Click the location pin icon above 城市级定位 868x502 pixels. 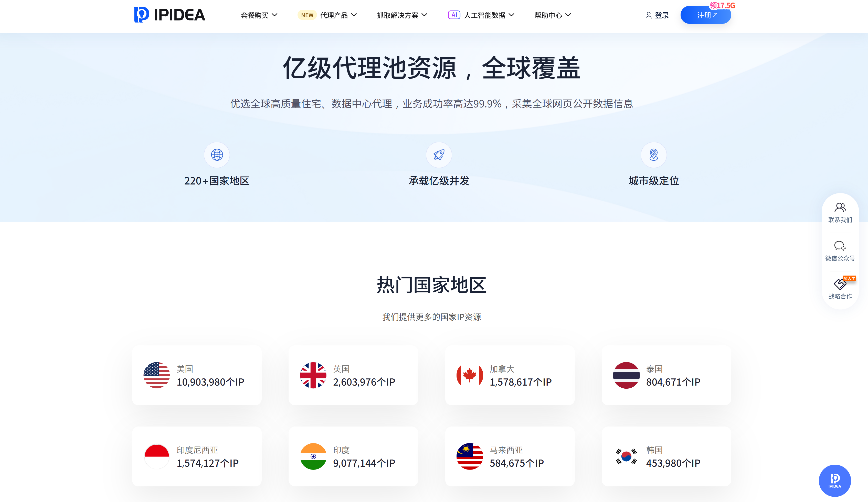(x=653, y=155)
